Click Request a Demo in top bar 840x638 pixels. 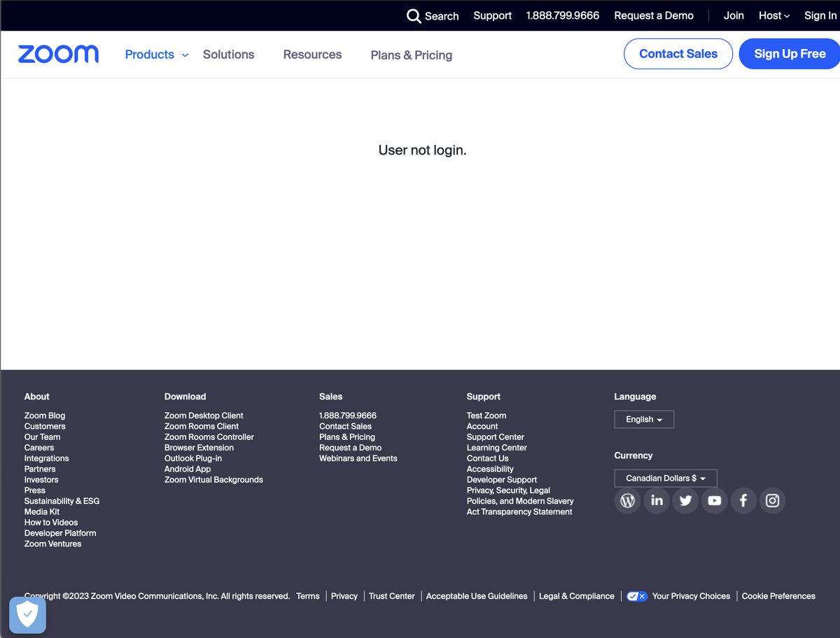click(654, 15)
